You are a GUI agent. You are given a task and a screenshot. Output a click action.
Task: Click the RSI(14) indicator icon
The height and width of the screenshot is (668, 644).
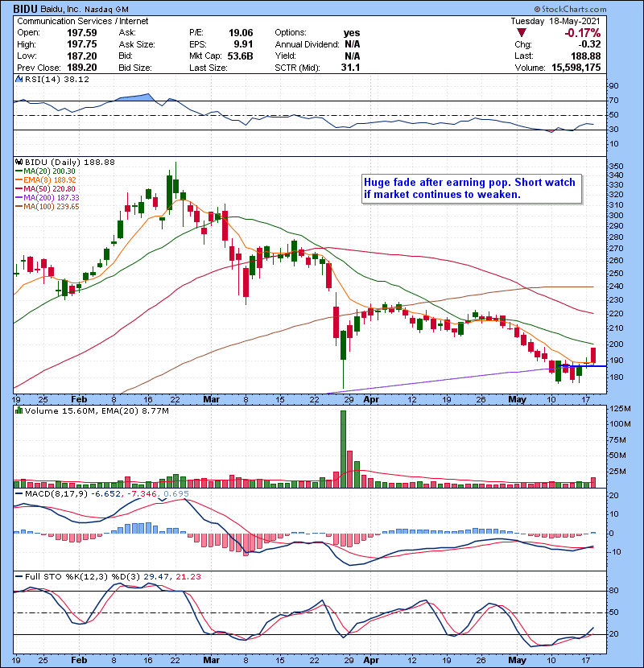pos(19,79)
